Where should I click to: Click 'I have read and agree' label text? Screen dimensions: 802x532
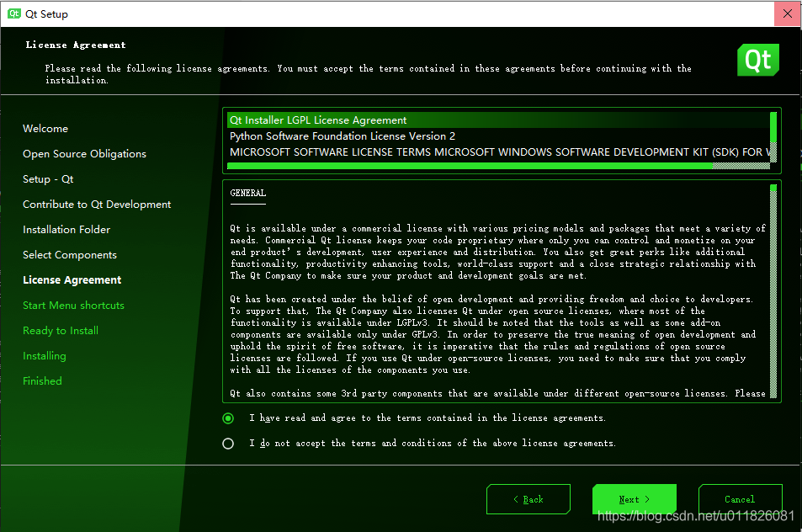pyautogui.click(x=428, y=418)
